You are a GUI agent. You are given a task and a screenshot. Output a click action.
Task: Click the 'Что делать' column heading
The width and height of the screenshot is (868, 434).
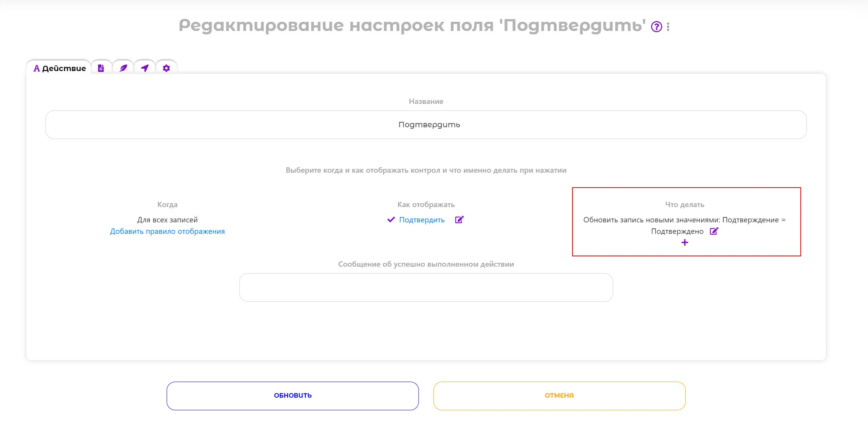tap(685, 204)
